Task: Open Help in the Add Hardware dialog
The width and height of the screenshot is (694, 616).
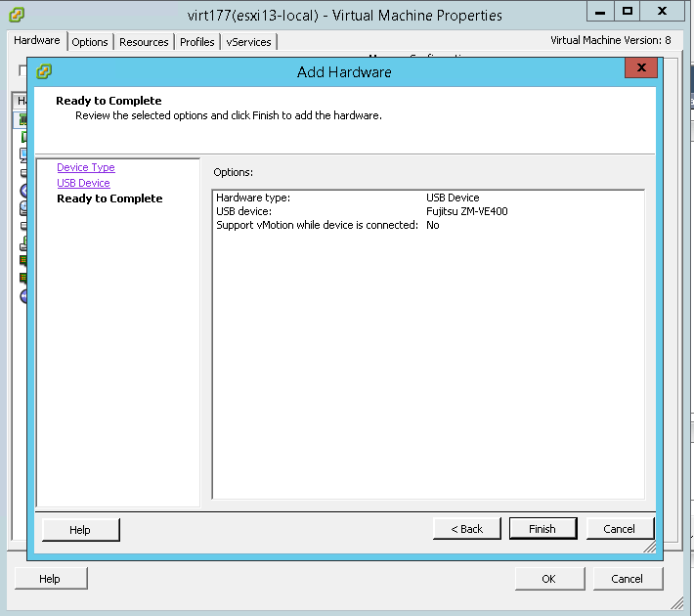Action: tap(80, 530)
